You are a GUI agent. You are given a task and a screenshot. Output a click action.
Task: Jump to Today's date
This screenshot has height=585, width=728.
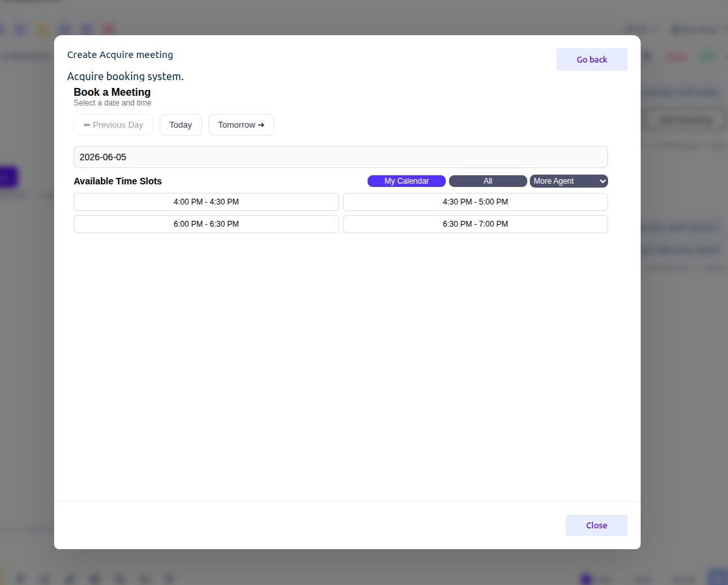(181, 125)
